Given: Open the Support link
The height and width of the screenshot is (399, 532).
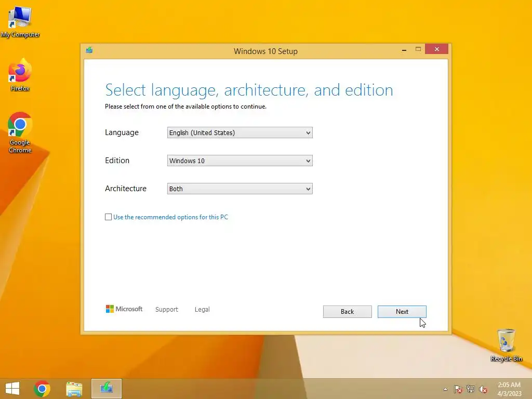Looking at the screenshot, I should point(167,310).
